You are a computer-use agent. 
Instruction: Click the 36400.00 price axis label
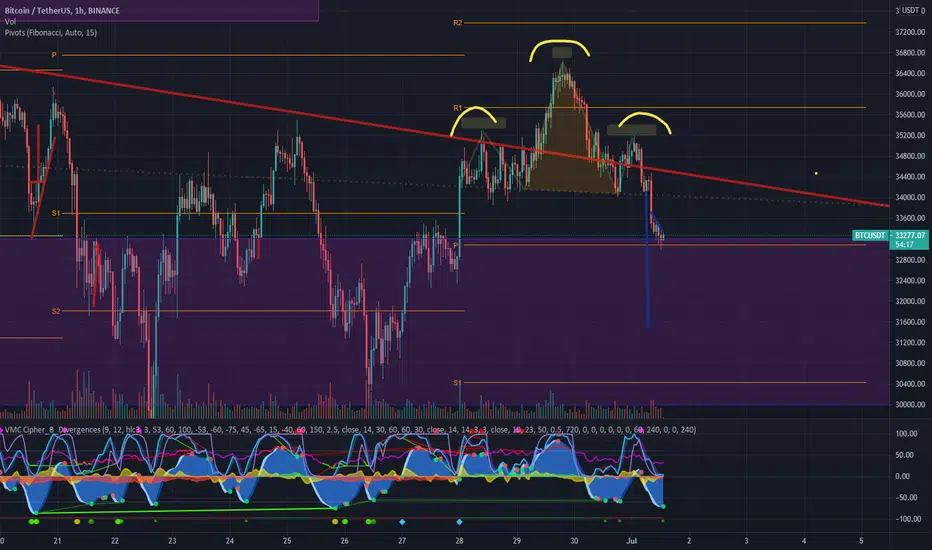(910, 73)
